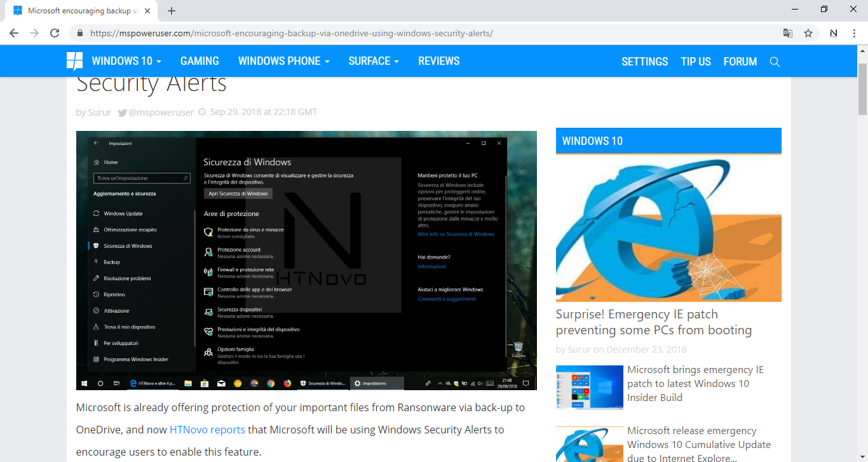Follow the HTNovo reports link
This screenshot has height=462, width=868.
(x=207, y=430)
